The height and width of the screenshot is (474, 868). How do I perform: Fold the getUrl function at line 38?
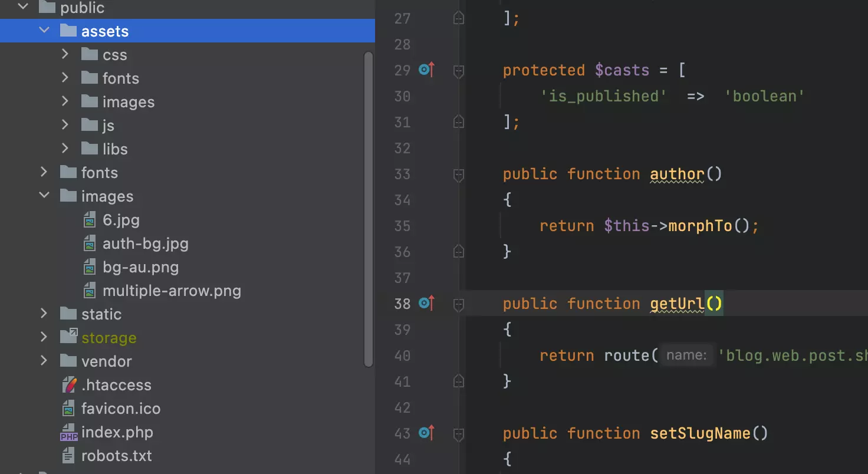tap(459, 305)
